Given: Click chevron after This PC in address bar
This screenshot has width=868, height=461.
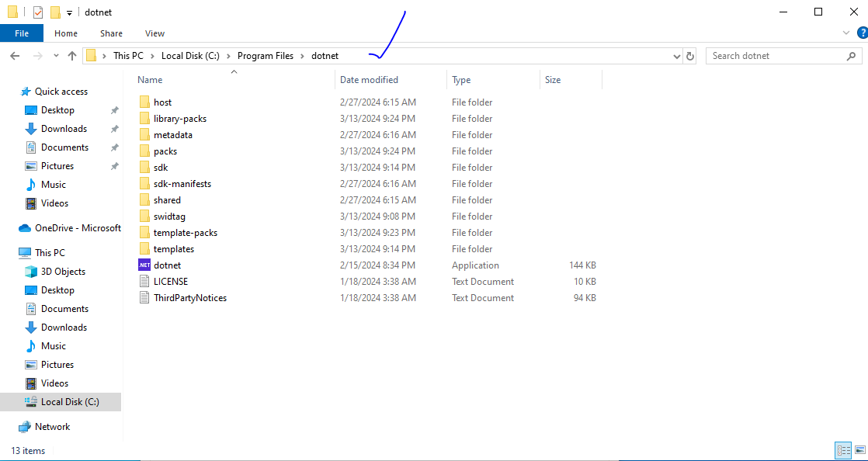Looking at the screenshot, I should [151, 56].
